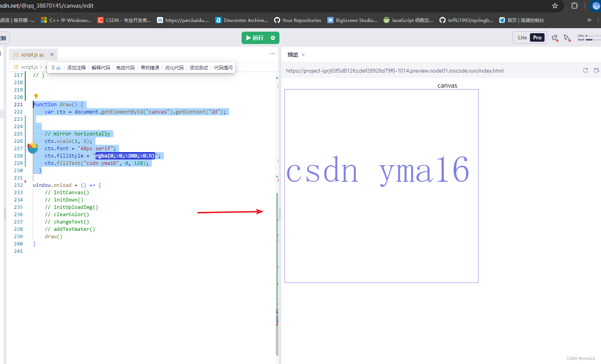Viewport: 601px width, 364px height.
Task: Refresh the preview pane
Action: (586, 70)
